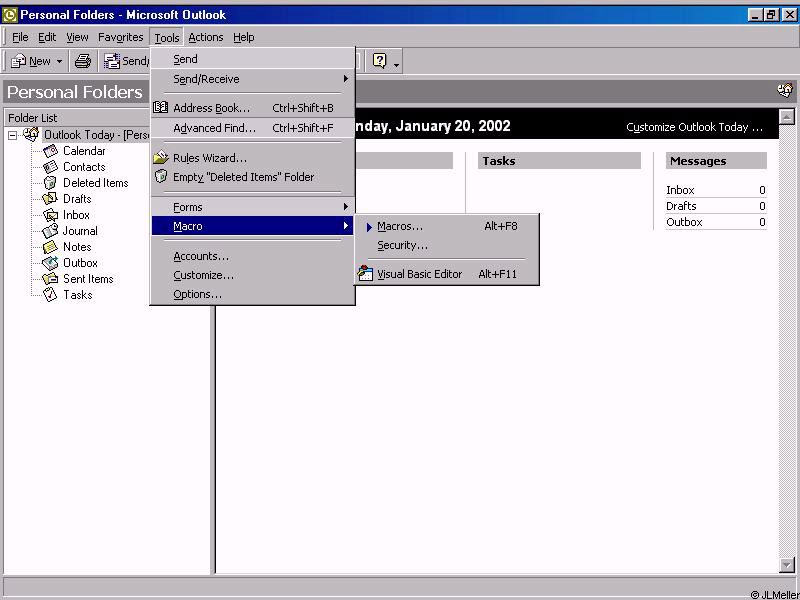The height and width of the screenshot is (600, 800).
Task: Open the Favorites menu
Action: (x=120, y=37)
